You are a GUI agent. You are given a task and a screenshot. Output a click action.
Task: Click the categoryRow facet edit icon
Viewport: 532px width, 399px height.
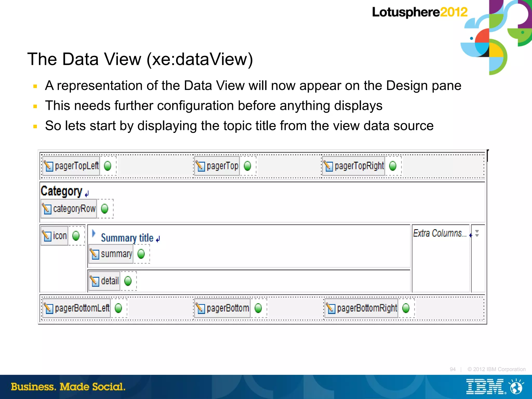[x=47, y=209]
